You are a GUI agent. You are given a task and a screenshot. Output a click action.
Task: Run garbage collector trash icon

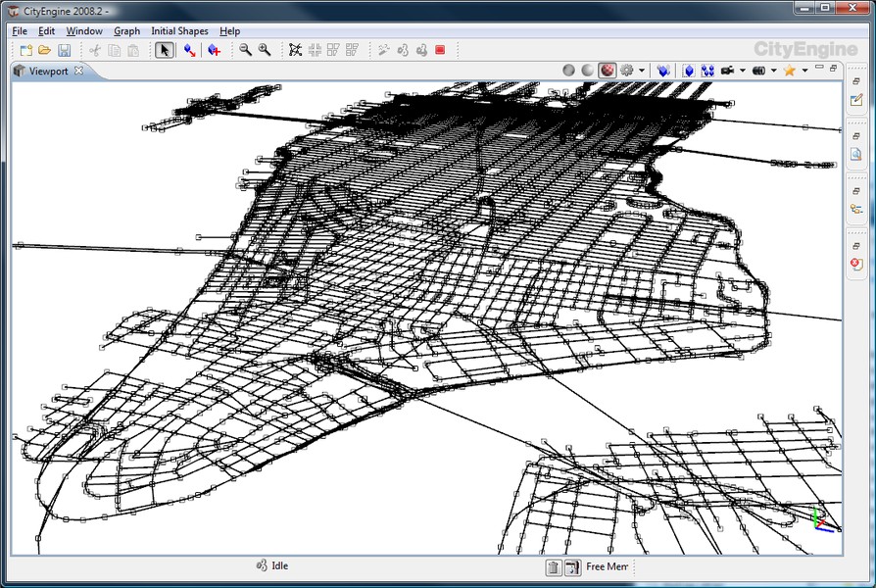[x=554, y=567]
